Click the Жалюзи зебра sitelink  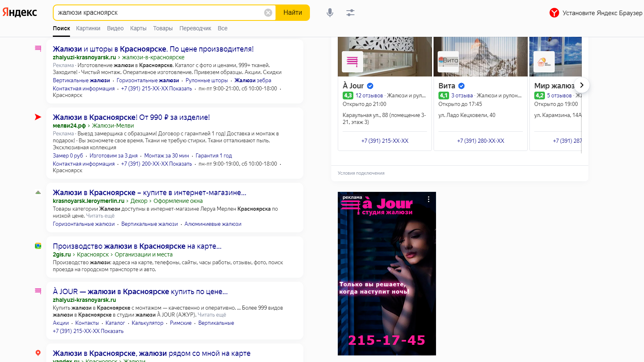(253, 80)
